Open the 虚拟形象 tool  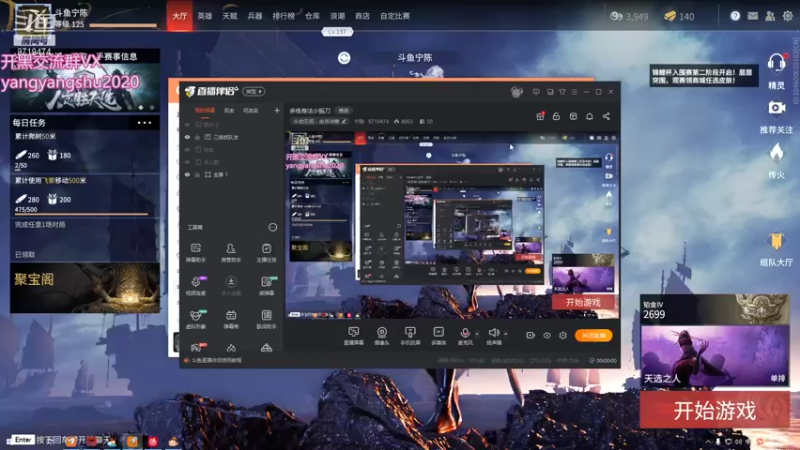(196, 319)
